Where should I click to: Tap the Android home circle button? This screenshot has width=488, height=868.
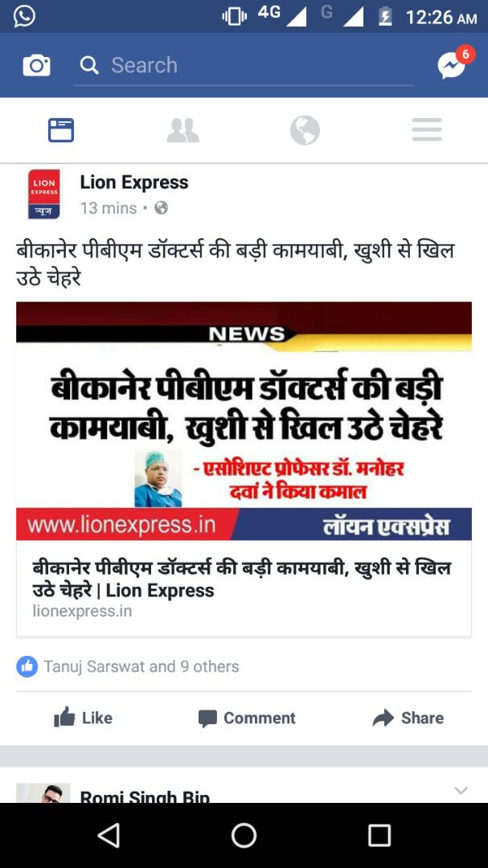pos(244,835)
